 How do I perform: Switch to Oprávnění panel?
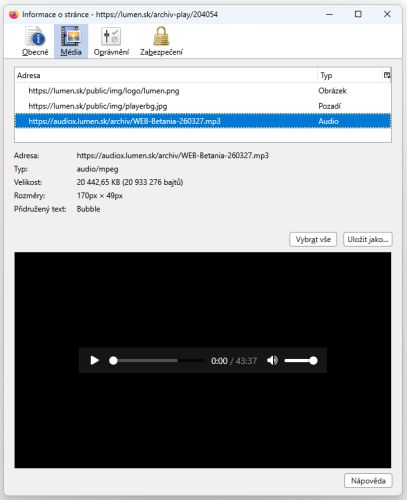point(111,41)
